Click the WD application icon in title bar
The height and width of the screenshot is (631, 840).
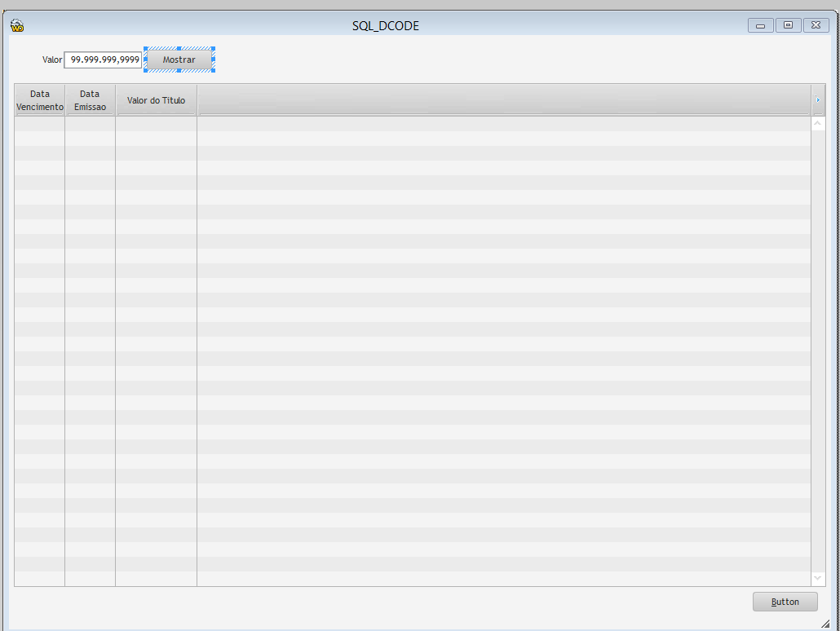click(16, 25)
